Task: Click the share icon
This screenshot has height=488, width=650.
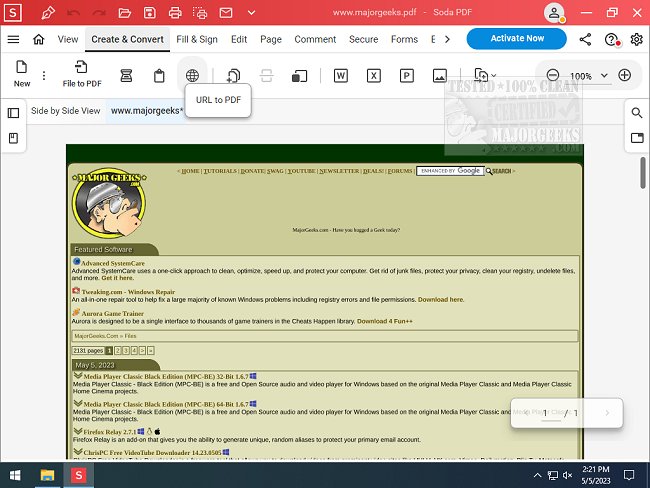Action: [585, 39]
